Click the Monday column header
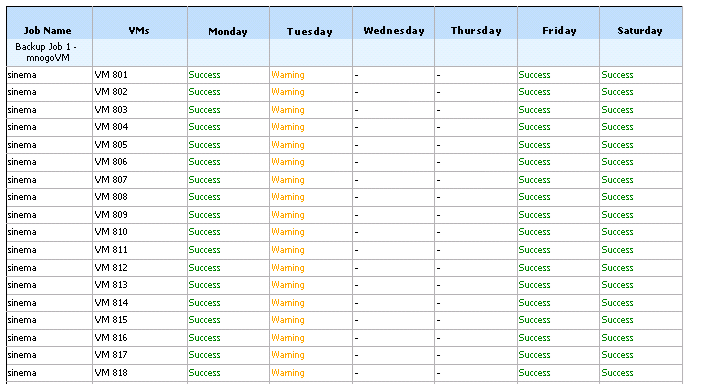Image resolution: width=701 pixels, height=384 pixels. (x=228, y=31)
